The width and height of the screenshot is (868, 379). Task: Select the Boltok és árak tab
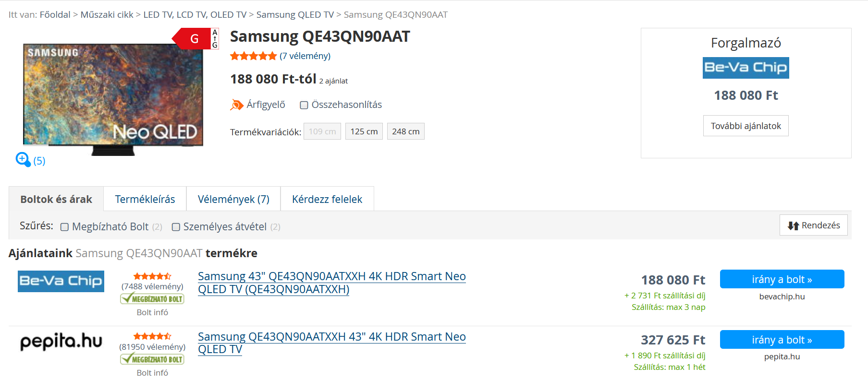point(56,199)
